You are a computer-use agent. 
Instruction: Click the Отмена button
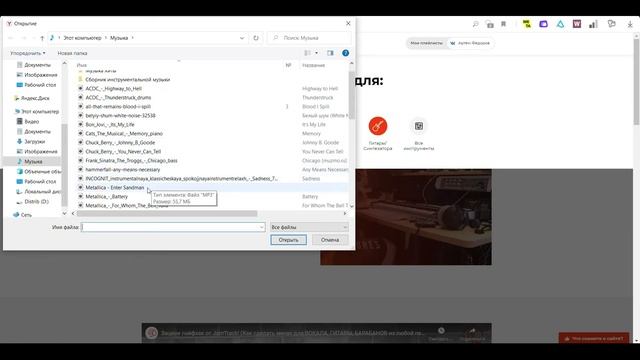click(330, 240)
